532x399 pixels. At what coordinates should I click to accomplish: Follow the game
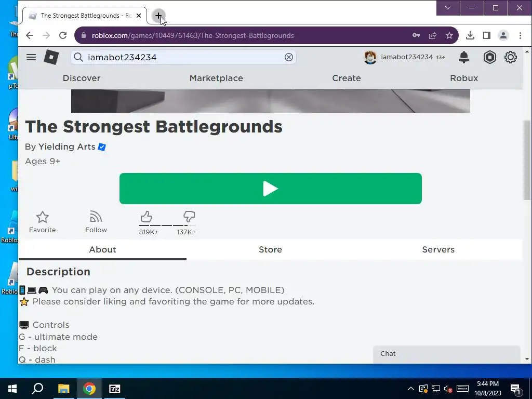click(x=96, y=222)
